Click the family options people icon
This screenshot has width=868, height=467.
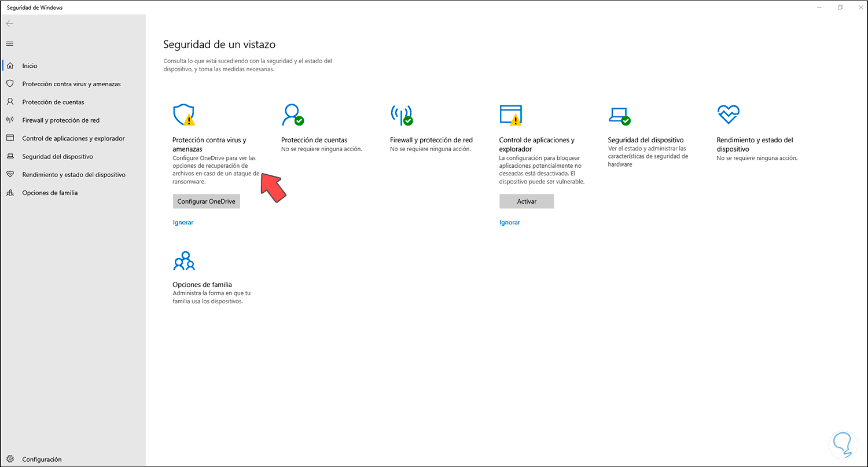click(x=183, y=262)
